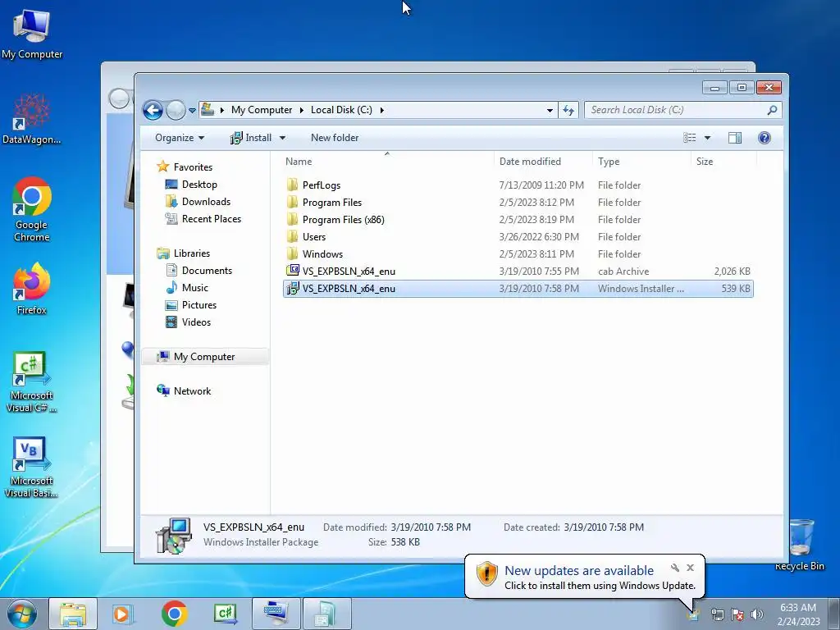Click the Install toolbar button

pos(251,138)
